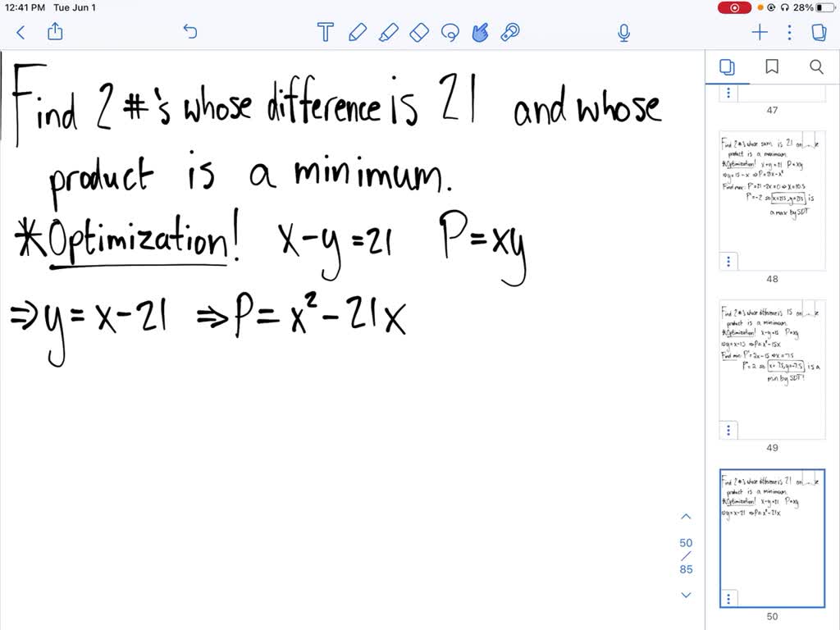Viewport: 840px width, 630px height.
Task: Open search in the sidebar
Action: (x=816, y=67)
